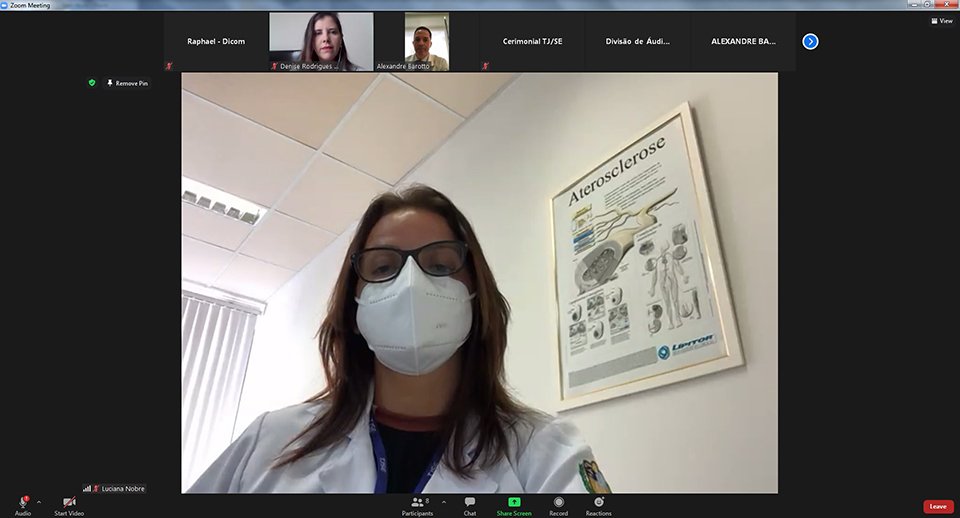Click the green encryption shield icon
This screenshot has height=518, width=960.
92,83
